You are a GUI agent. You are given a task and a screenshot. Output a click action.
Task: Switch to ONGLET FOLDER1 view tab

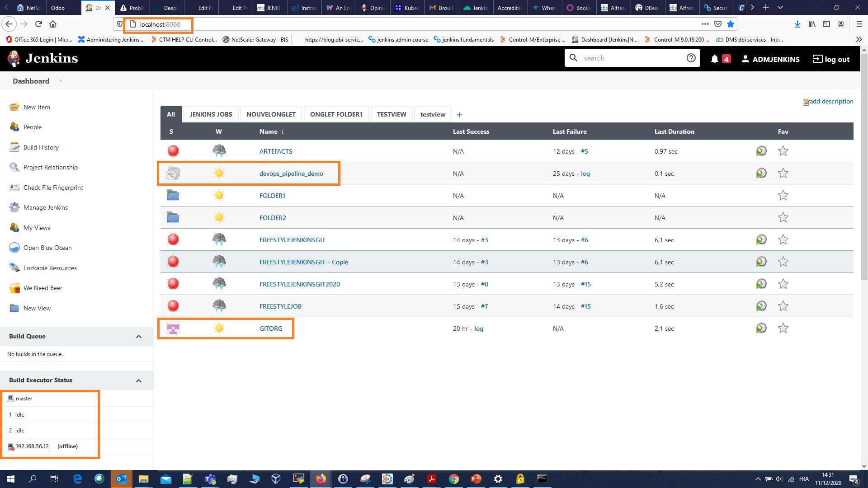pyautogui.click(x=336, y=114)
